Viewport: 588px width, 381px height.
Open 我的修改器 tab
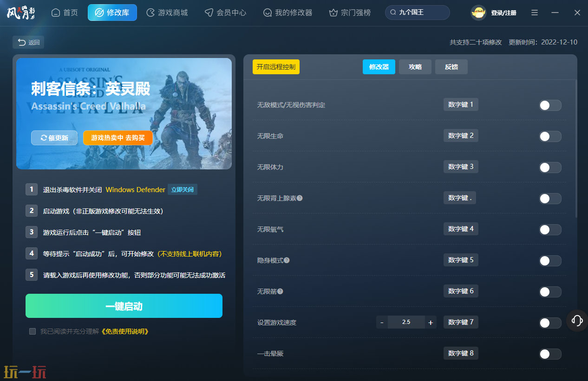287,13
